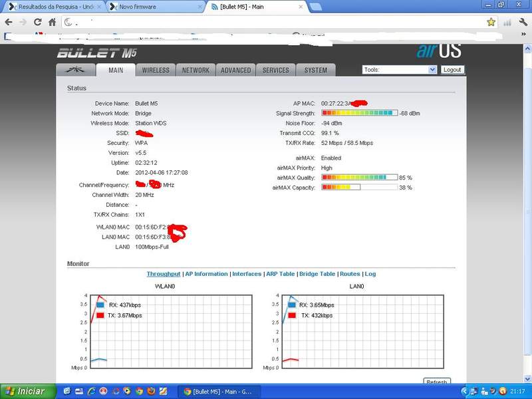532x399 pixels.
Task: Go back with the browser back arrow
Action: pyautogui.click(x=9, y=23)
